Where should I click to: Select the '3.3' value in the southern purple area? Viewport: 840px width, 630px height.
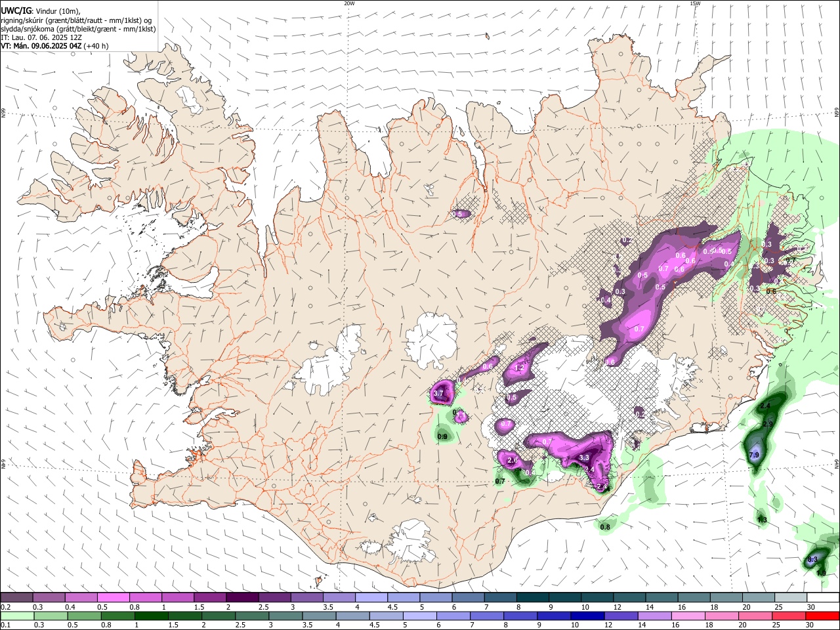tap(584, 457)
